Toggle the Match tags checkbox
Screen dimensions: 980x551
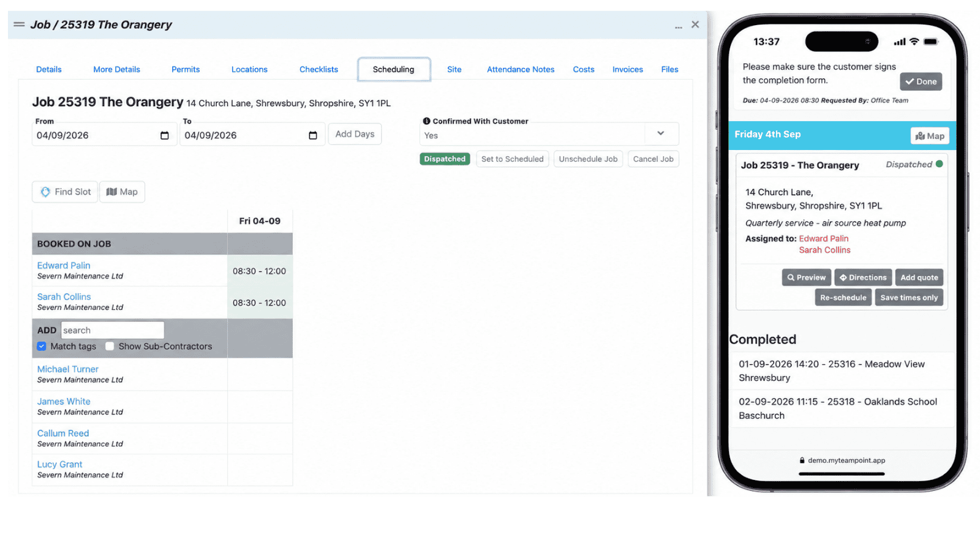click(x=42, y=347)
